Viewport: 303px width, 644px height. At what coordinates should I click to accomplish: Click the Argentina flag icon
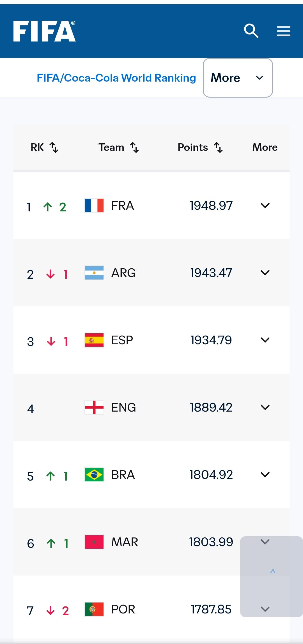tap(94, 273)
